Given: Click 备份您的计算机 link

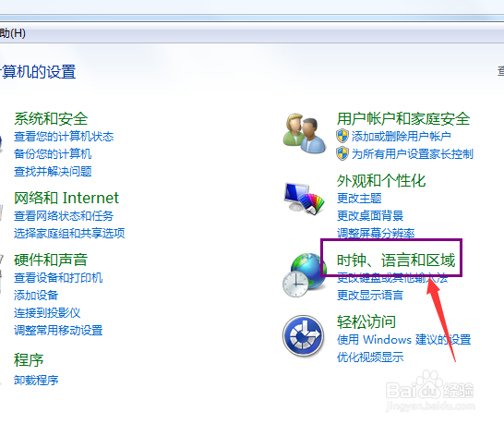Looking at the screenshot, I should click(x=53, y=153).
